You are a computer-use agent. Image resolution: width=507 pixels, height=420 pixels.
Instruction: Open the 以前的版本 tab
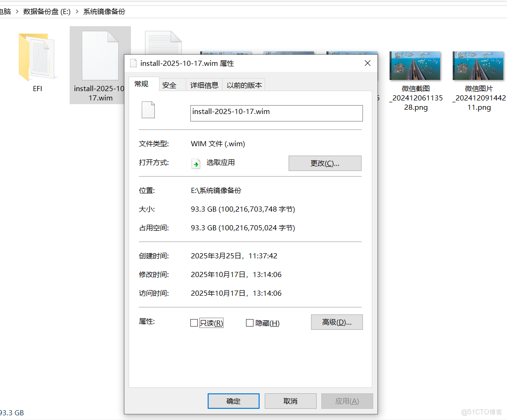[243, 85]
